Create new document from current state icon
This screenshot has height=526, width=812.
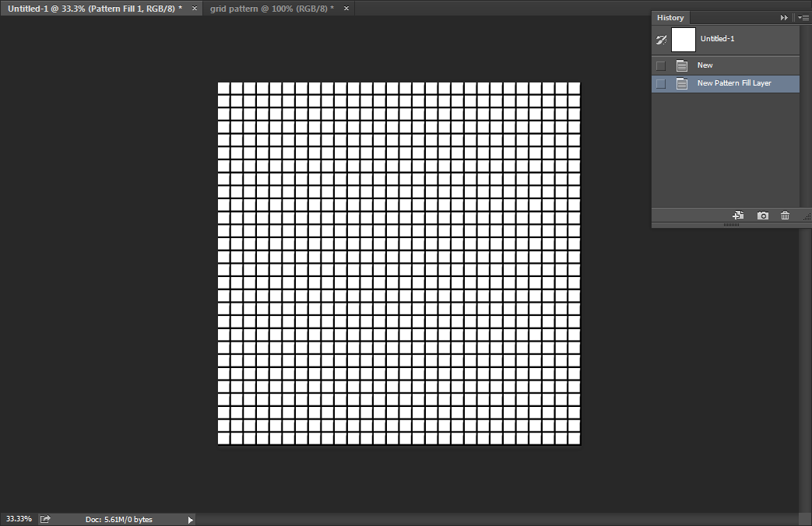(738, 216)
